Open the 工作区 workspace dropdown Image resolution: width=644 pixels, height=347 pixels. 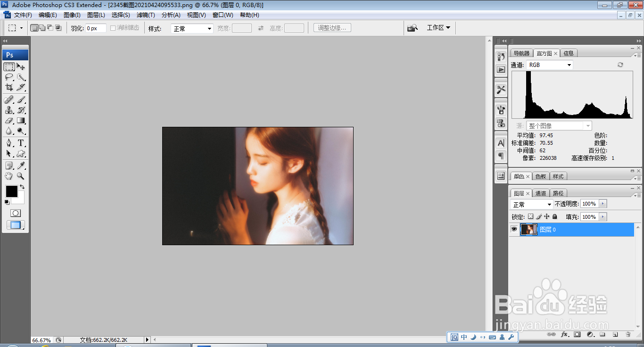[x=438, y=28]
